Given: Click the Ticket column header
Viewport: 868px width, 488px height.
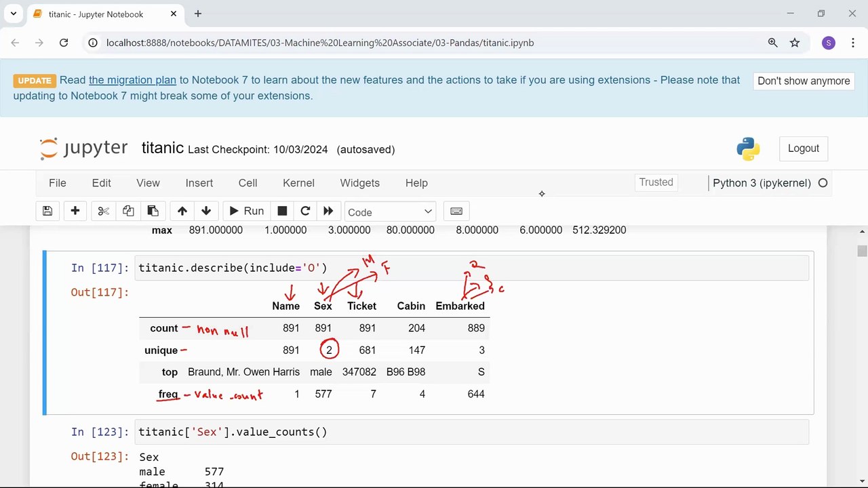Looking at the screenshot, I should pyautogui.click(x=361, y=306).
